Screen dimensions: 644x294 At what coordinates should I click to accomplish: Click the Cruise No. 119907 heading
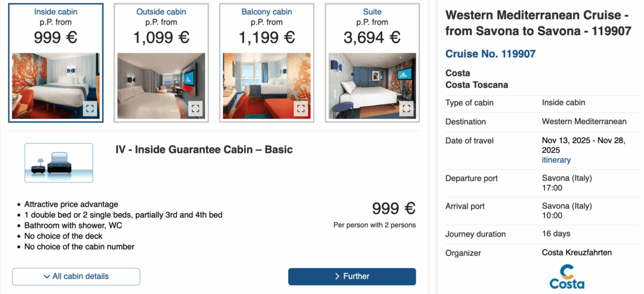(490, 54)
